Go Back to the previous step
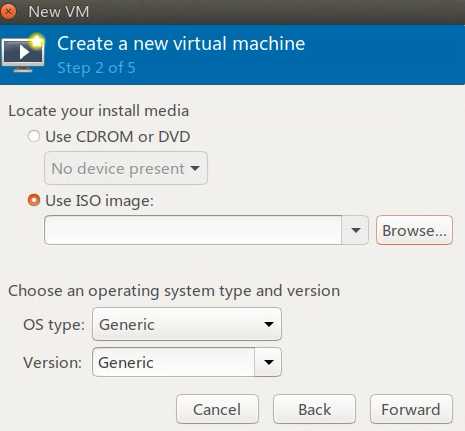 [314, 409]
